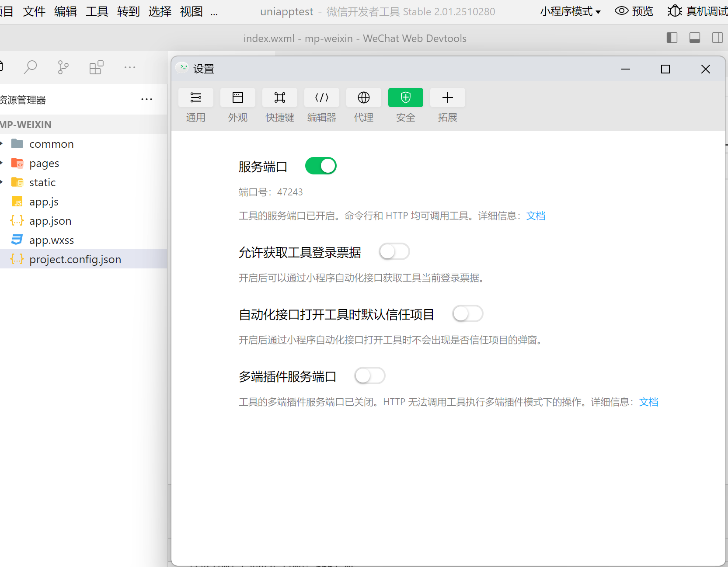This screenshot has width=728, height=567.
Task: Turn on 多端插件服务端口 toggle
Action: (x=369, y=376)
